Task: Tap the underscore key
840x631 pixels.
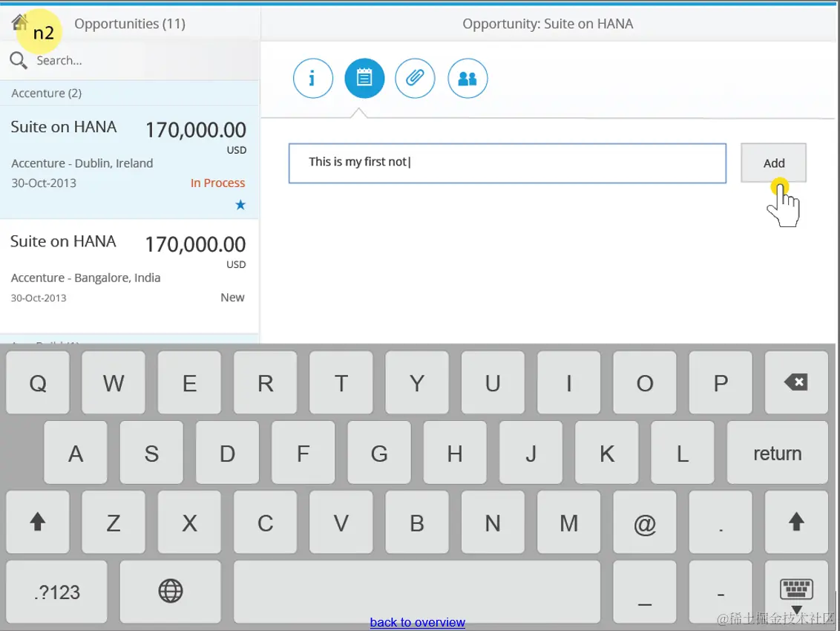Action: [x=645, y=592]
